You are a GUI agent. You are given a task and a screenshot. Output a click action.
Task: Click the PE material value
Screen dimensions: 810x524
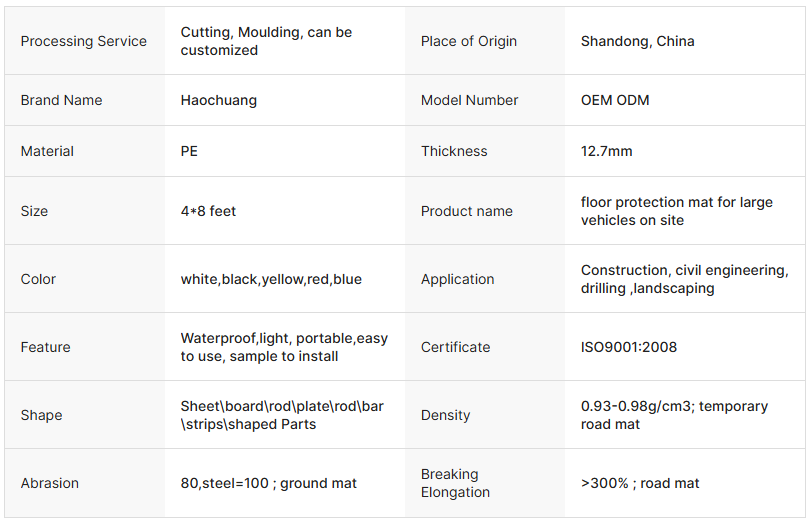[189, 151]
